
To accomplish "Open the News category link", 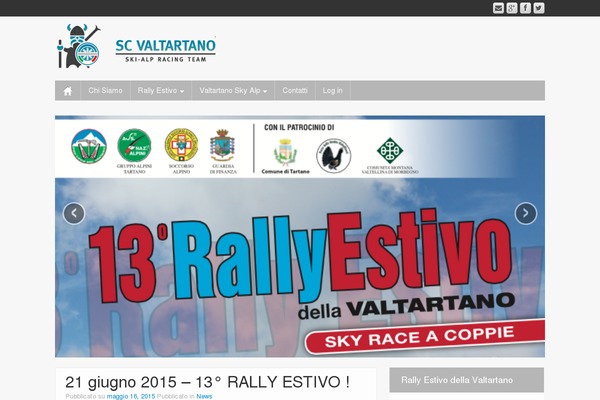I will (204, 396).
